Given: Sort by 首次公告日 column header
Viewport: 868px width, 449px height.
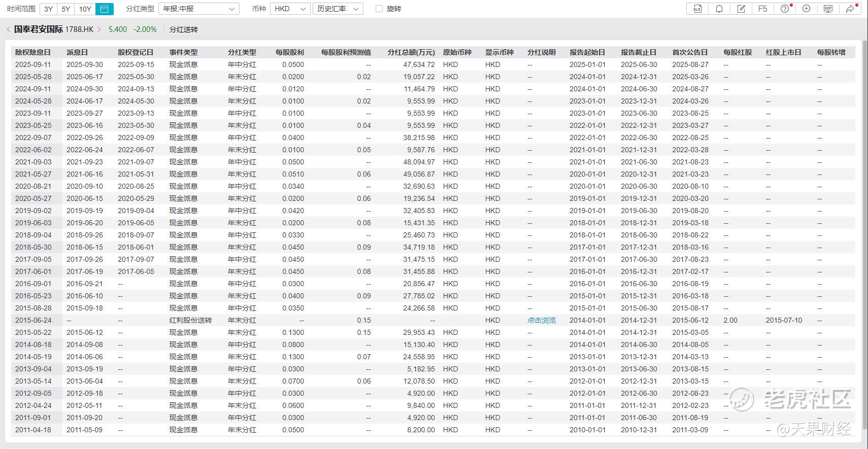Looking at the screenshot, I should pyautogui.click(x=690, y=52).
